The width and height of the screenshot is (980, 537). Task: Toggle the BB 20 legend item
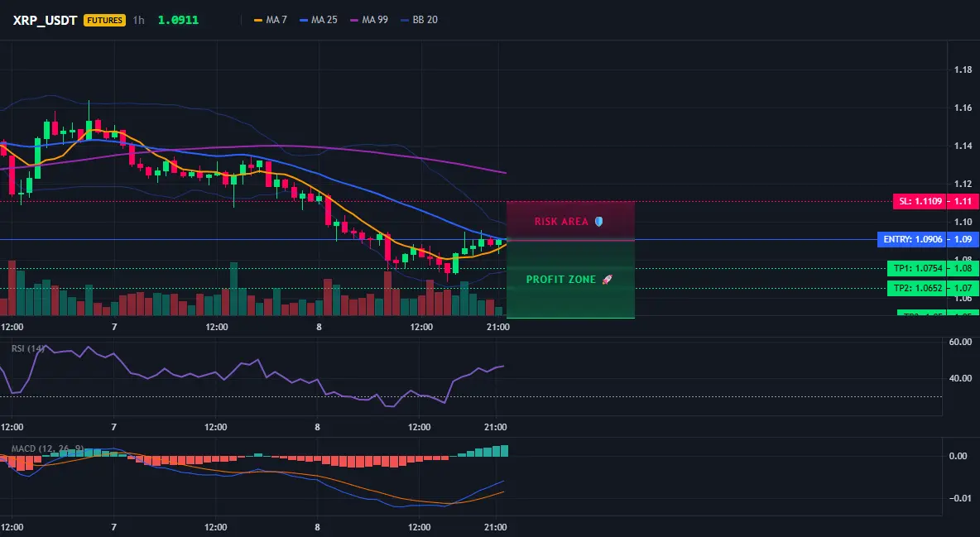(x=420, y=20)
